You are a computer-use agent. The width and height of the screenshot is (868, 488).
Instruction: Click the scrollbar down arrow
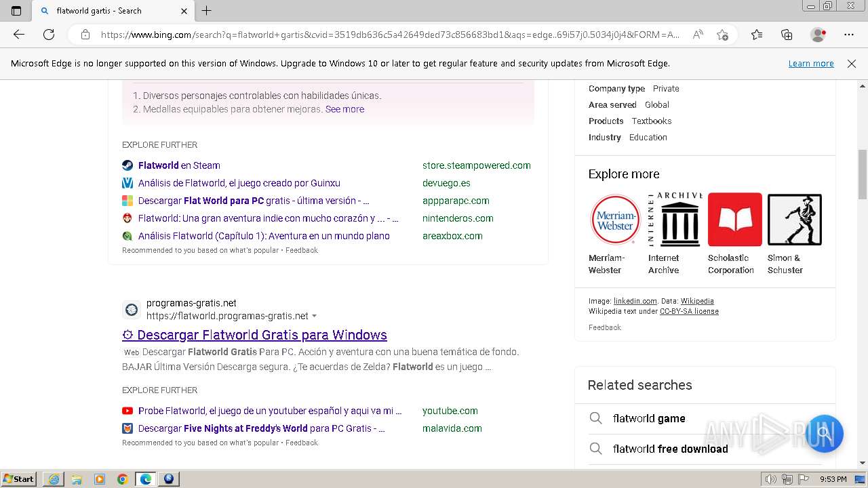863,463
